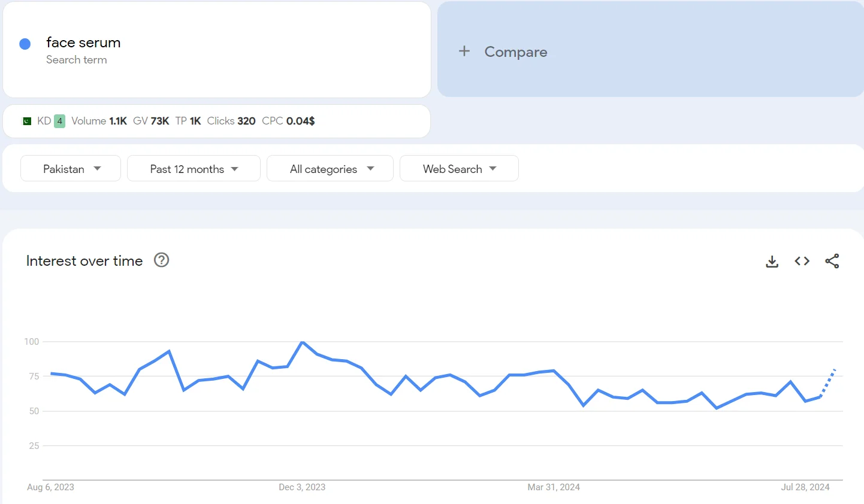Image resolution: width=864 pixels, height=504 pixels.
Task: Click the plus icon next to Compare
Action: (x=464, y=51)
